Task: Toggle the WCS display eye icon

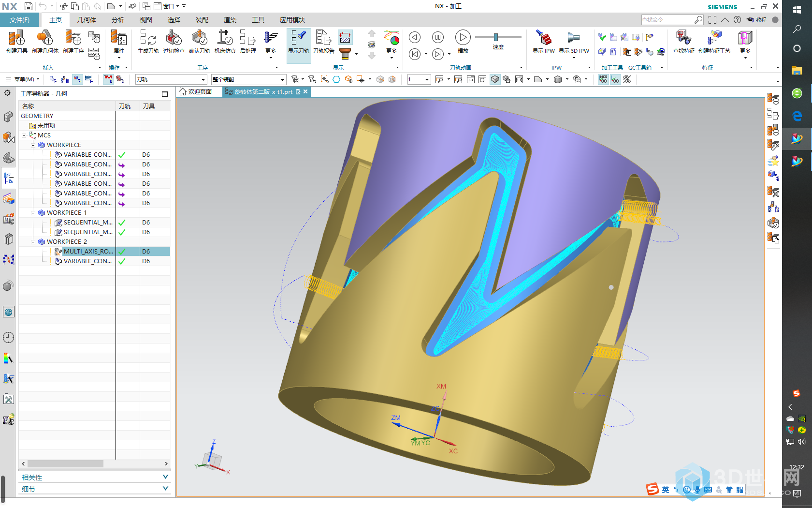Action: [x=615, y=79]
